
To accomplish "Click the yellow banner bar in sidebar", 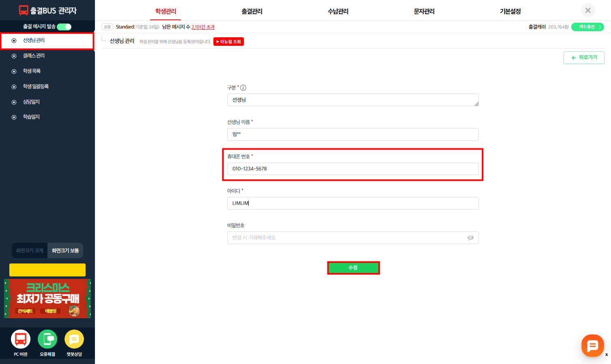I will (x=47, y=270).
